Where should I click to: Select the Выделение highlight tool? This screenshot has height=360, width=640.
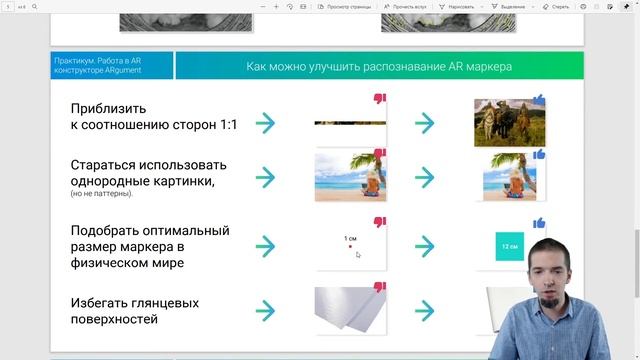tap(508, 7)
